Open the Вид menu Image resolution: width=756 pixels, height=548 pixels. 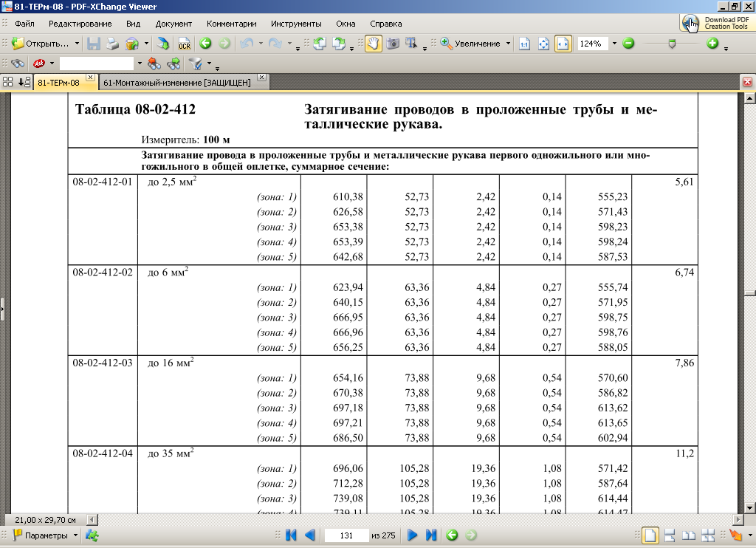pyautogui.click(x=133, y=24)
